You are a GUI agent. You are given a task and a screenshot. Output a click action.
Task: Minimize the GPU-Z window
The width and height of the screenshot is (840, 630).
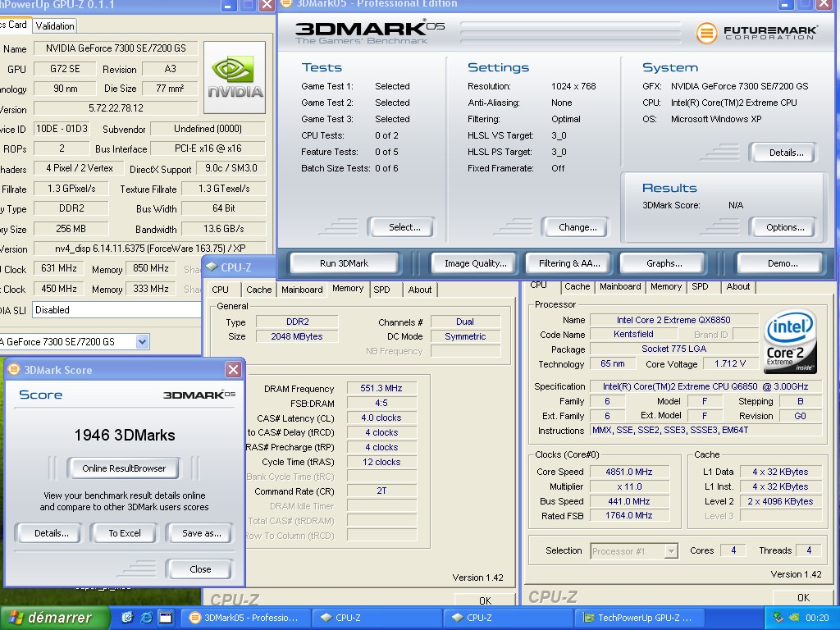tap(228, 6)
